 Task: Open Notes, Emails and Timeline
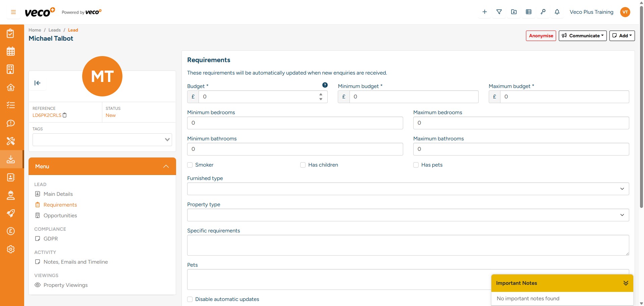pyautogui.click(x=76, y=262)
